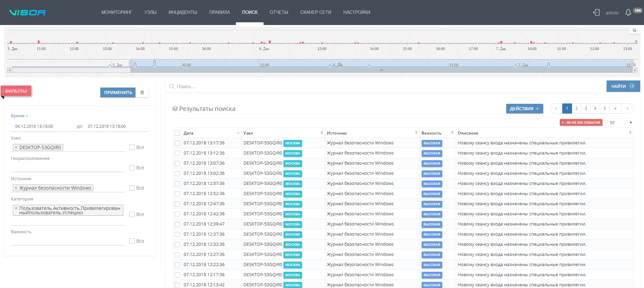Open the page size selector showing 50
The image size is (644, 288).
pos(620,123)
